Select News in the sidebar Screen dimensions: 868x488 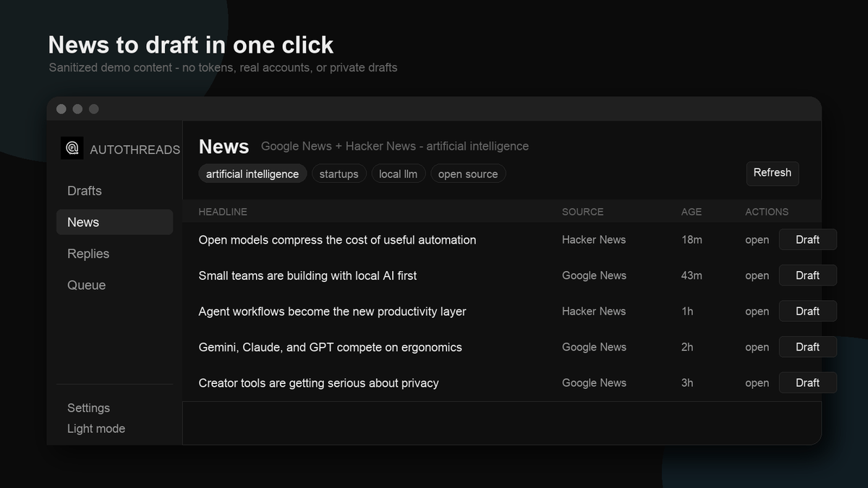pos(114,222)
